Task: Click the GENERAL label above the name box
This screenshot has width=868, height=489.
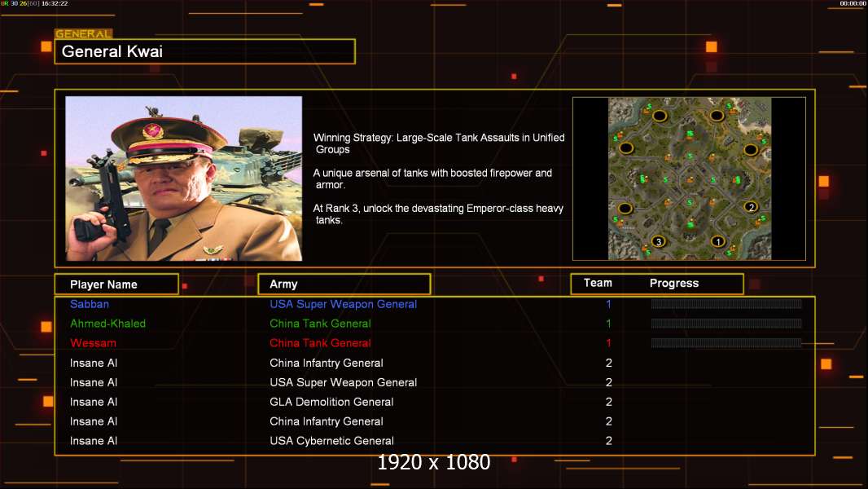Action: [84, 33]
